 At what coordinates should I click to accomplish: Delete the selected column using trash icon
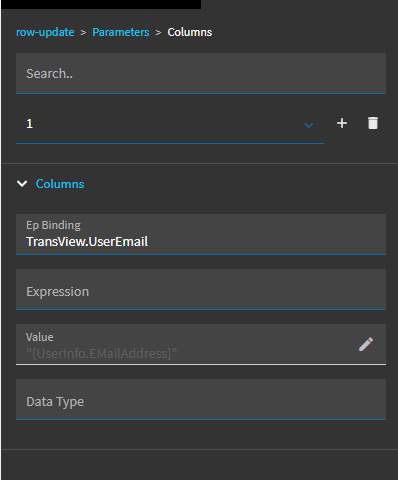373,123
